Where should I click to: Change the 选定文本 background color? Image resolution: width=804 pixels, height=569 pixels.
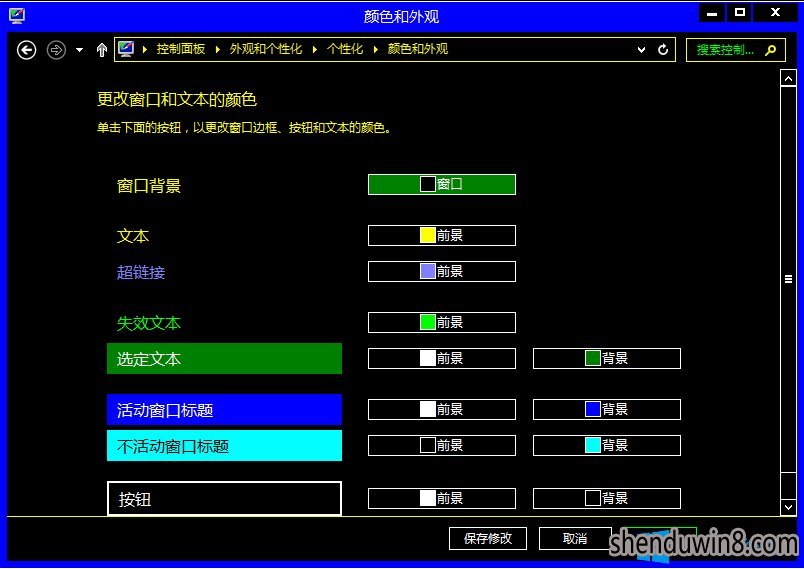point(607,358)
